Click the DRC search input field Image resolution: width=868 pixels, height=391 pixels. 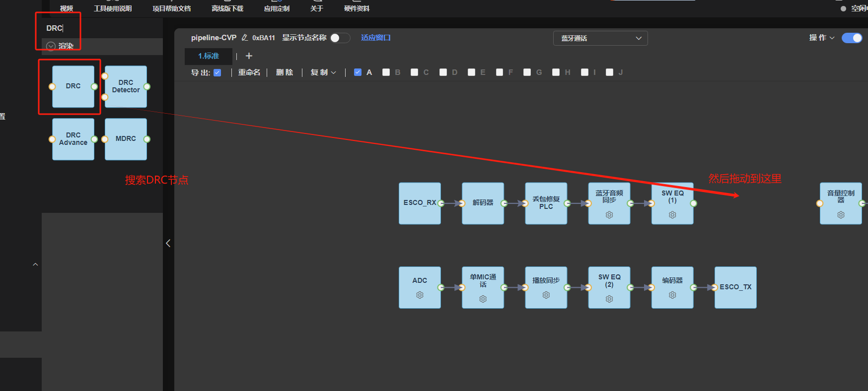[x=102, y=28]
